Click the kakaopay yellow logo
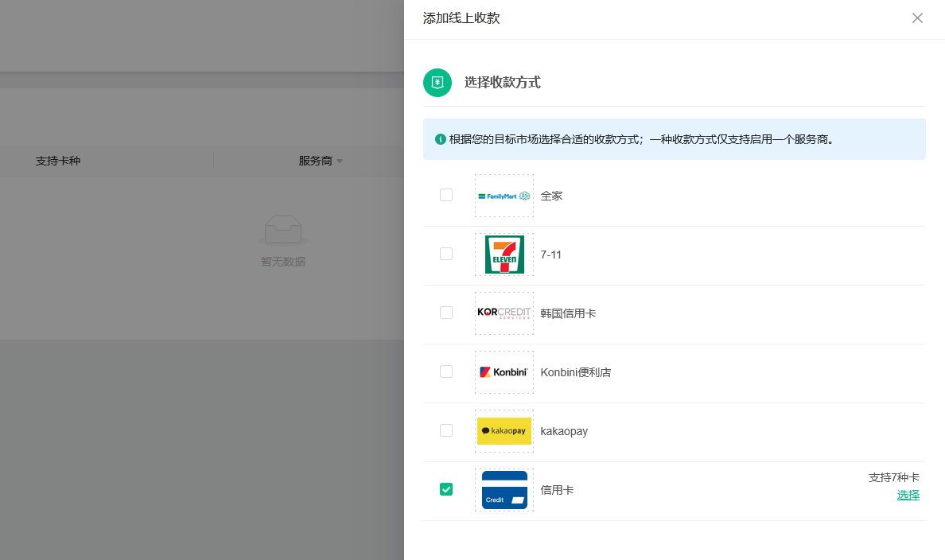 [504, 431]
